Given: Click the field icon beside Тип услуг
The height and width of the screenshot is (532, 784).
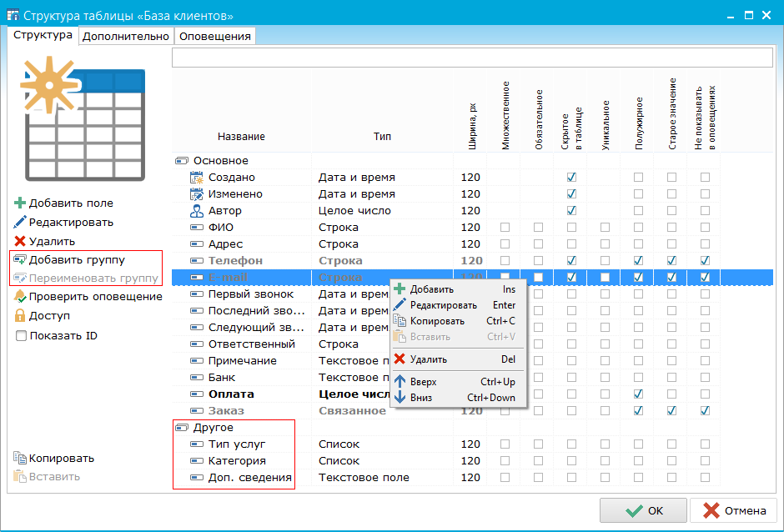Looking at the screenshot, I should (197, 444).
